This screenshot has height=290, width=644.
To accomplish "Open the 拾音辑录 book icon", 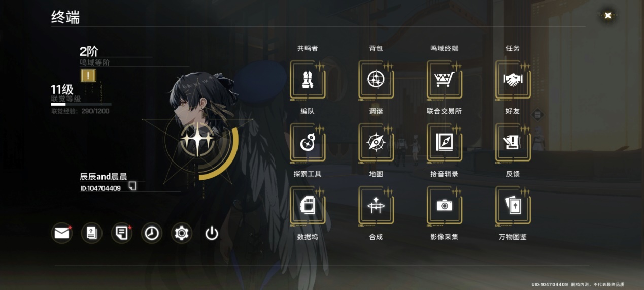I will click(x=445, y=143).
